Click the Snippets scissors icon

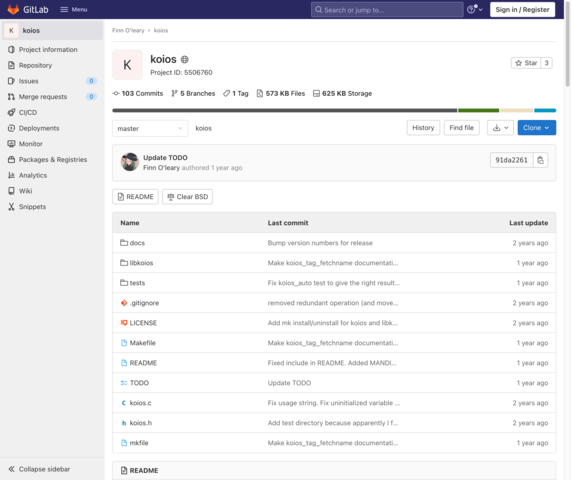[12, 207]
